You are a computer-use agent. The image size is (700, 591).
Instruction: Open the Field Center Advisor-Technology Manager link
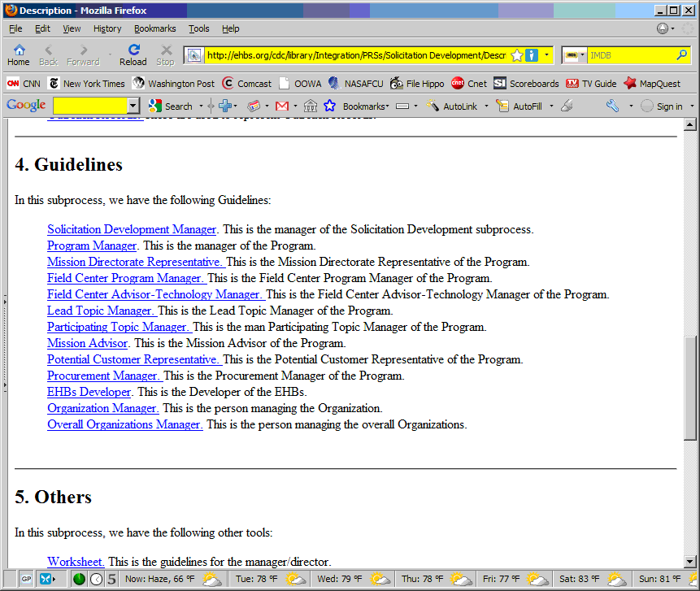(155, 294)
